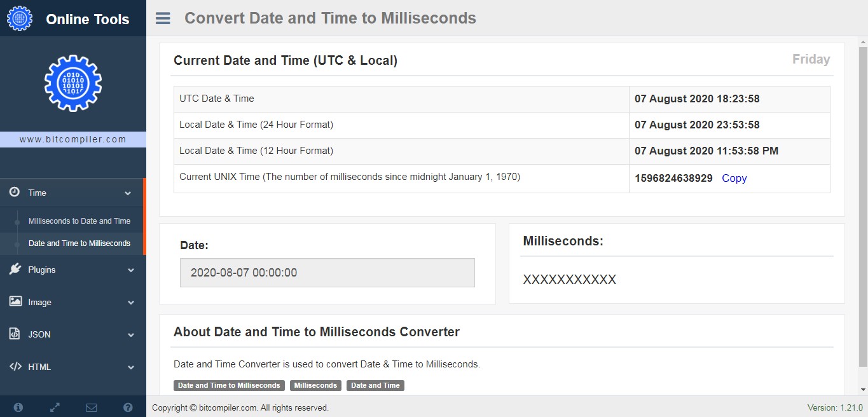
Task: Open the contact email icon in footer
Action: coord(91,407)
